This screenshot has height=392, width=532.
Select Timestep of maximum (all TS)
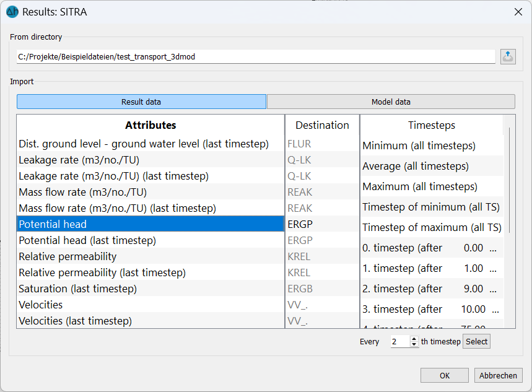[432, 227]
